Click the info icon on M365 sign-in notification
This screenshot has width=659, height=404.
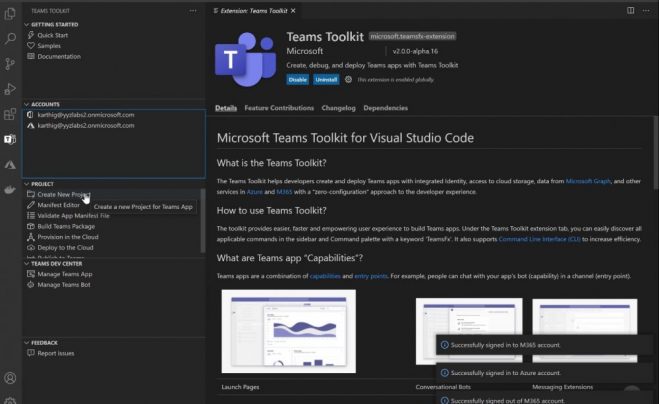click(444, 345)
